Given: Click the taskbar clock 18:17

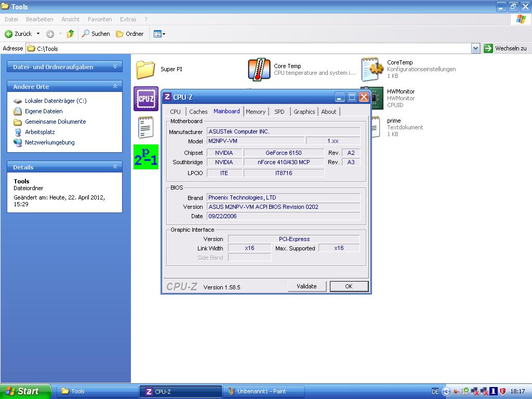Looking at the screenshot, I should pyautogui.click(x=518, y=392).
